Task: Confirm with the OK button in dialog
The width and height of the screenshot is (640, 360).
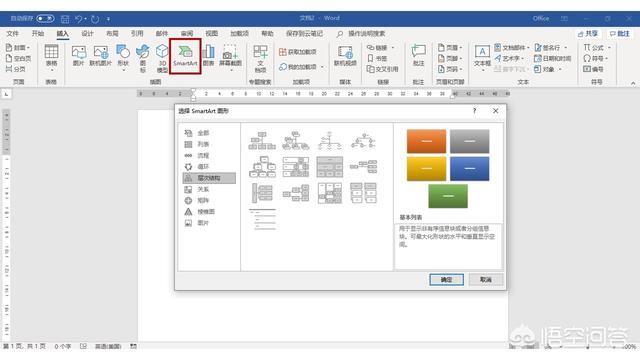Action: [x=446, y=280]
